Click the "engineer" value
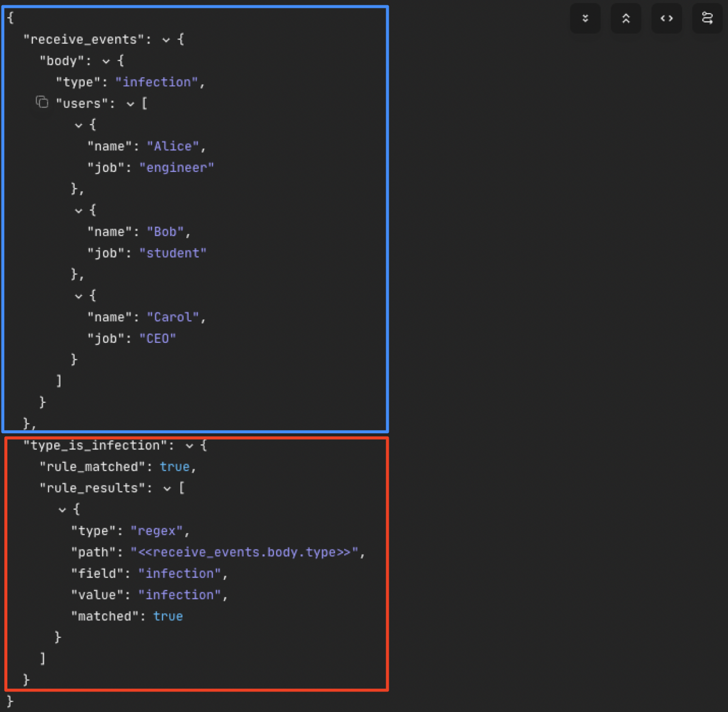Image resolution: width=728 pixels, height=712 pixels. point(177,168)
